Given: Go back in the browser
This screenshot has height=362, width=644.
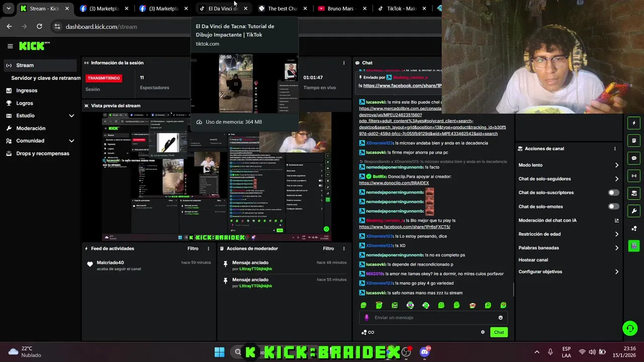Looking at the screenshot, I should pos(9,27).
